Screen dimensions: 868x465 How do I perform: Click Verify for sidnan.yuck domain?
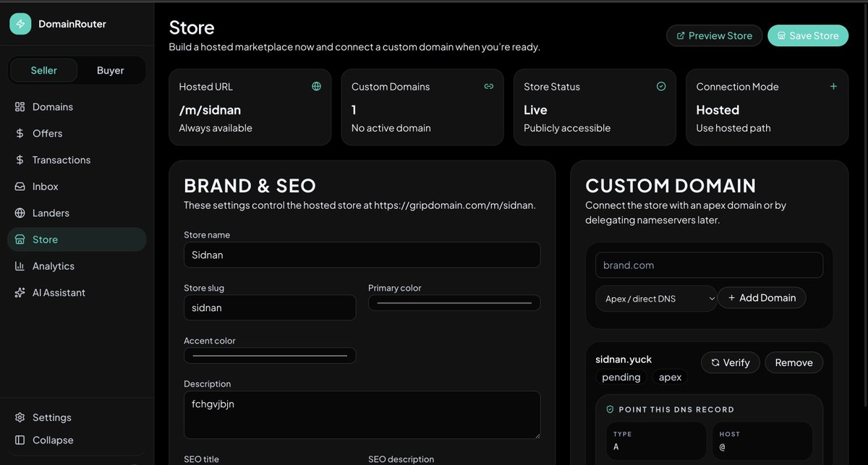tap(731, 362)
